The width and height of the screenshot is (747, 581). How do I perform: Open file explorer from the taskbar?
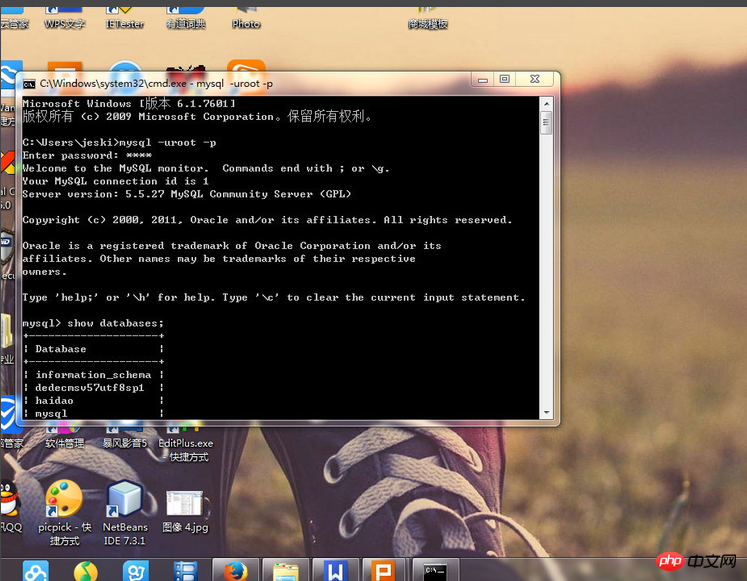point(286,571)
